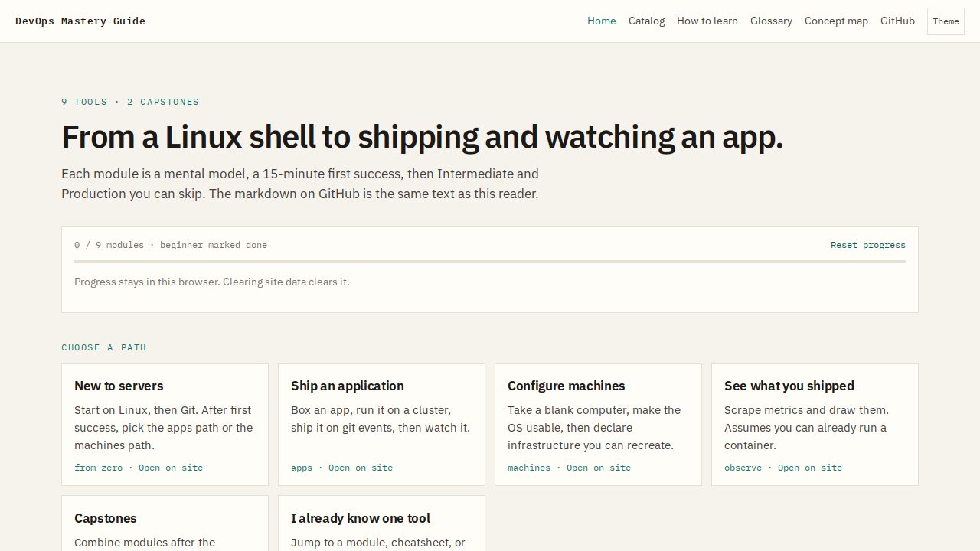980x551 pixels.
Task: Select the I already know one tool heading
Action: 361,518
